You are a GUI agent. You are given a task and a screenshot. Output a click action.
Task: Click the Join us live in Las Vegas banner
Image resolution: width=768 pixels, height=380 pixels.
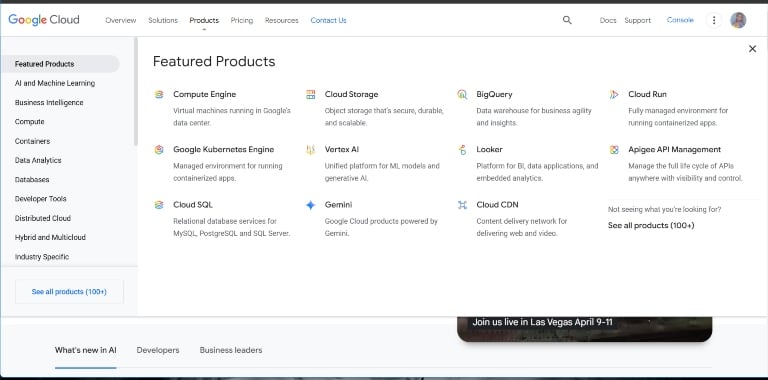pos(584,329)
